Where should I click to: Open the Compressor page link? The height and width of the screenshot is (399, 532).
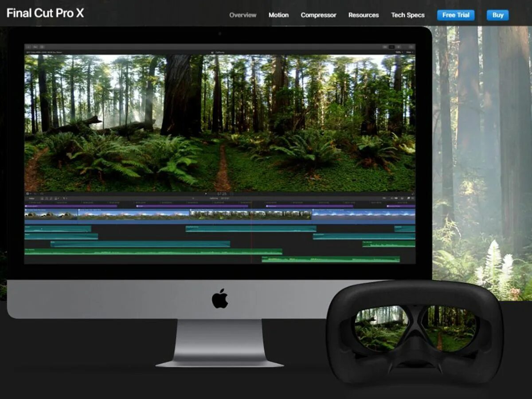coord(318,15)
